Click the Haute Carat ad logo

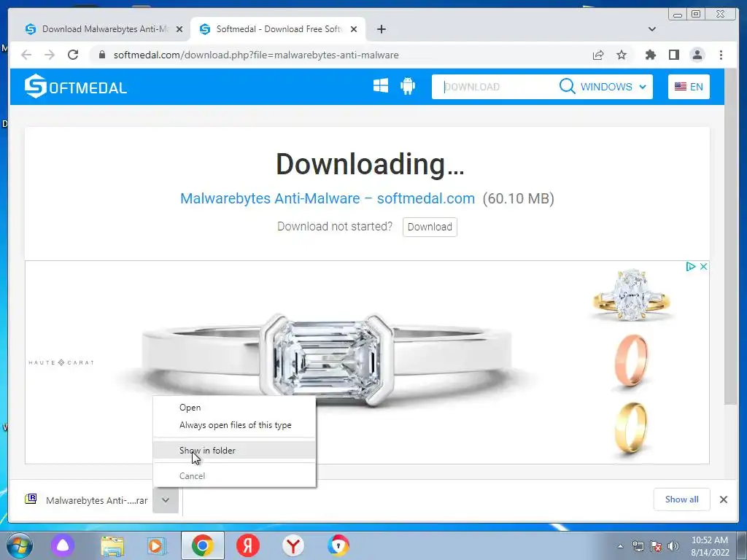pyautogui.click(x=61, y=362)
